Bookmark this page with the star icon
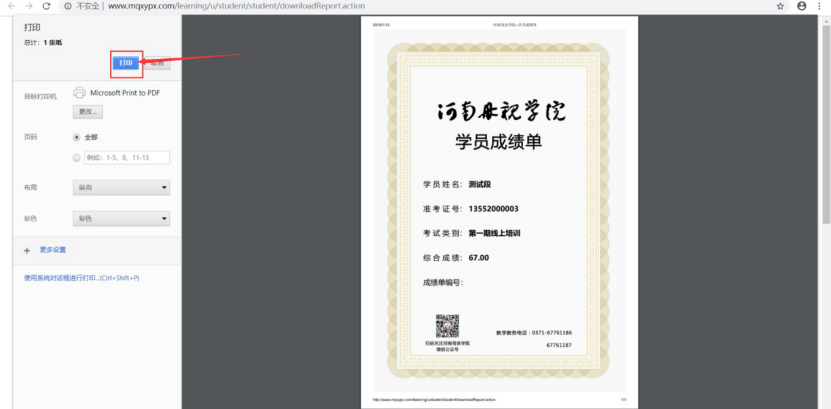The height and width of the screenshot is (409, 831). point(780,6)
